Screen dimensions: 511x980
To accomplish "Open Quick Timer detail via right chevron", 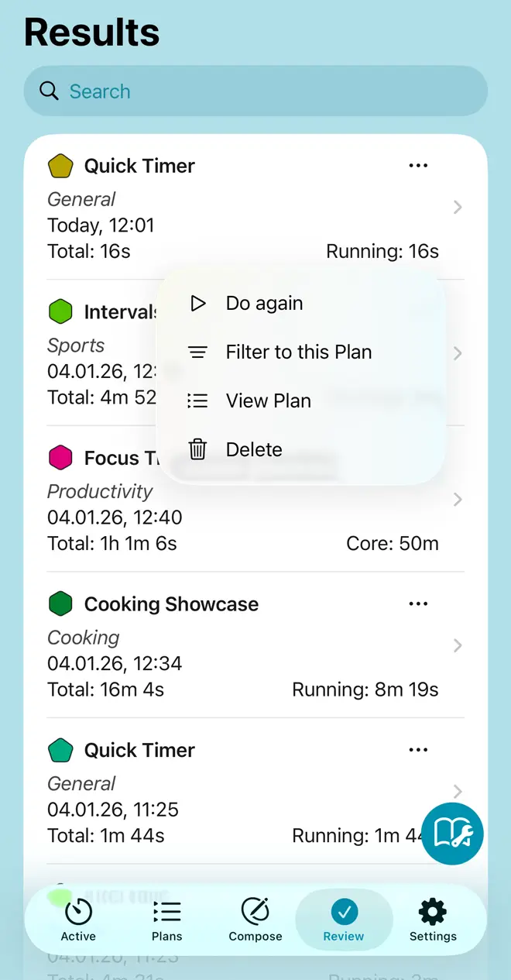I will pyautogui.click(x=457, y=207).
